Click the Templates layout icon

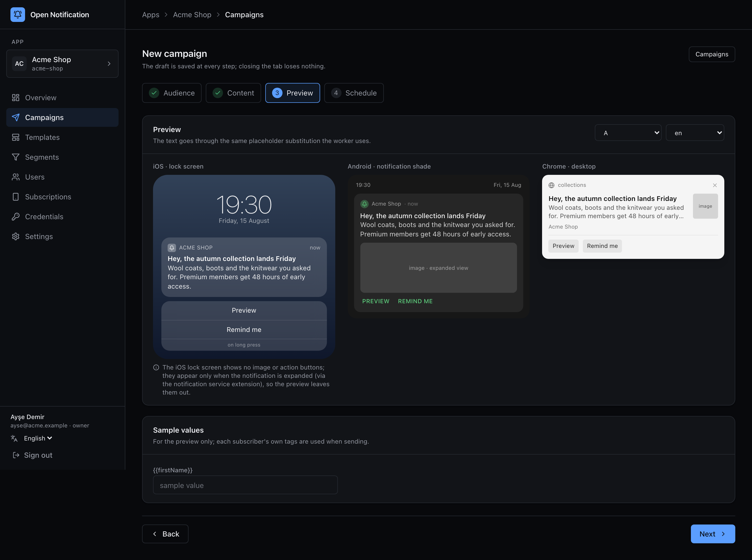point(16,137)
